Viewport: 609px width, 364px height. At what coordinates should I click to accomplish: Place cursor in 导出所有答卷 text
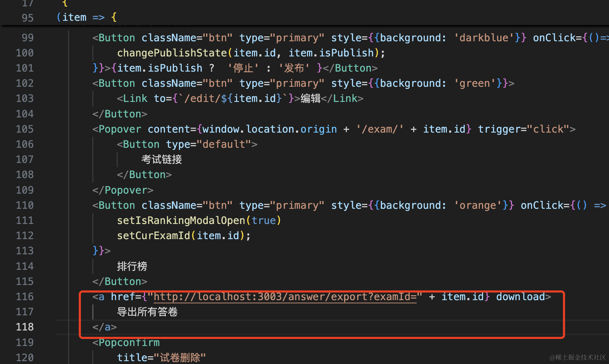pos(147,312)
